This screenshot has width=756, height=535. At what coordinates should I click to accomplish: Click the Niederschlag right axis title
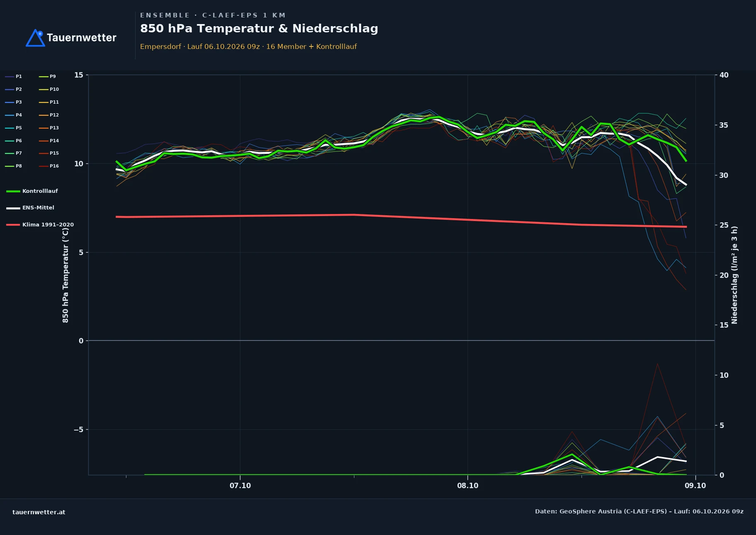click(x=734, y=275)
